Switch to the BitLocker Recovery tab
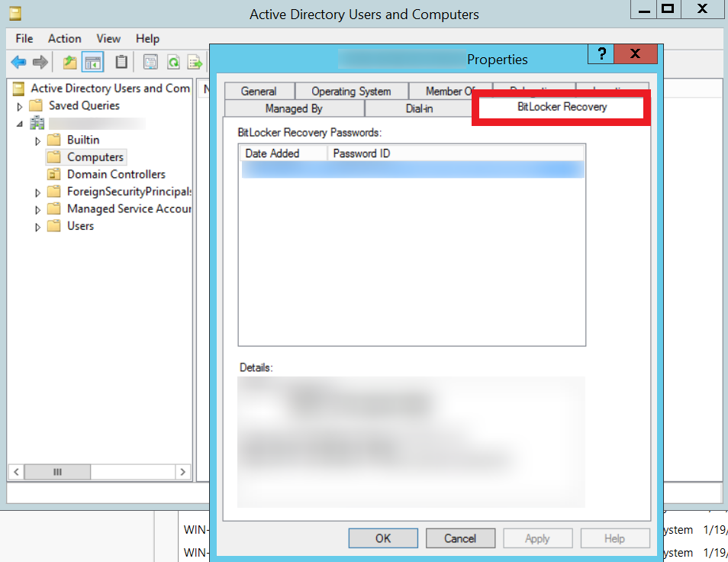Screen dimensions: 728x562 point(561,107)
